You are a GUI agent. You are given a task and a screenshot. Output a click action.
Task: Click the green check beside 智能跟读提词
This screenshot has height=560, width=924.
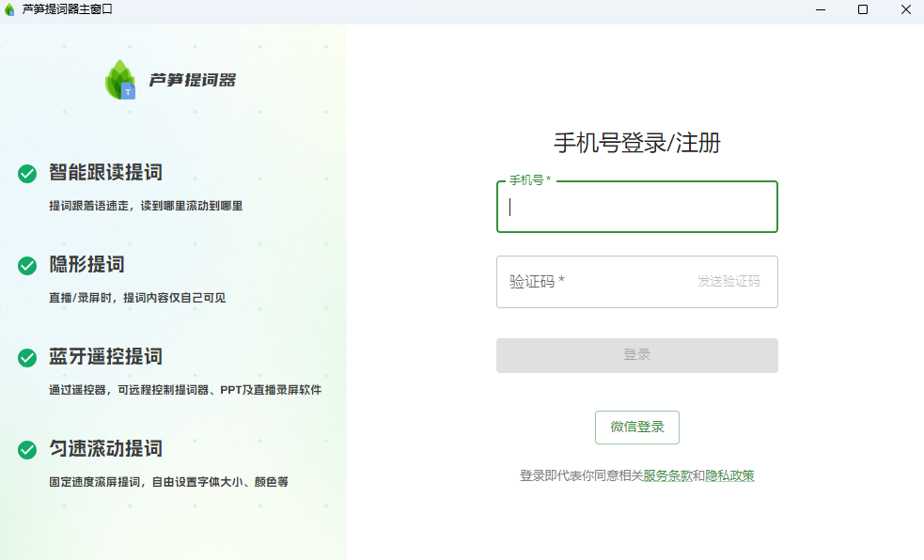click(27, 174)
